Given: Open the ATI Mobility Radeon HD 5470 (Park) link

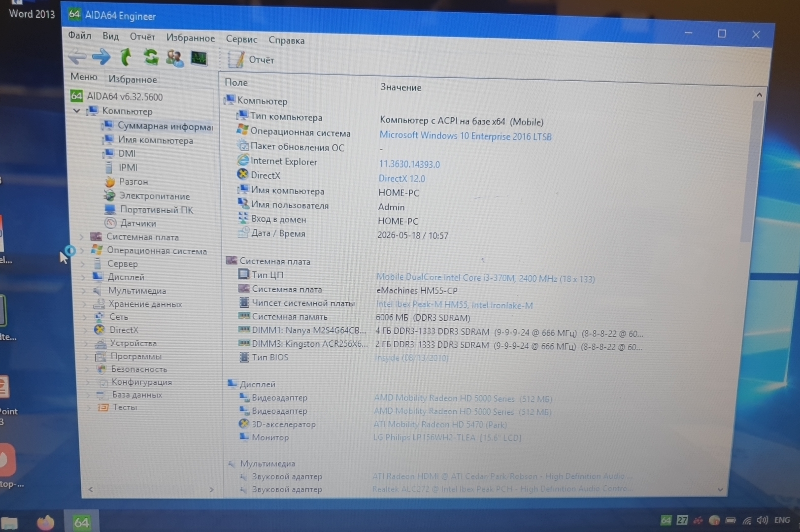Looking at the screenshot, I should click(x=440, y=424).
